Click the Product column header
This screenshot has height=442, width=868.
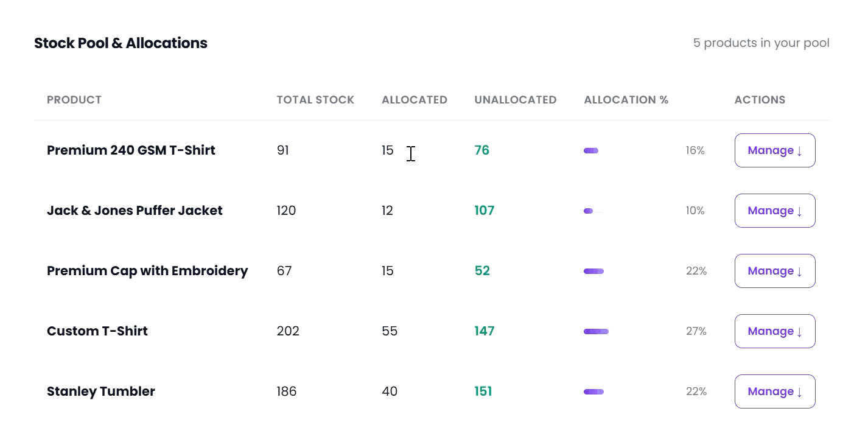click(x=74, y=100)
